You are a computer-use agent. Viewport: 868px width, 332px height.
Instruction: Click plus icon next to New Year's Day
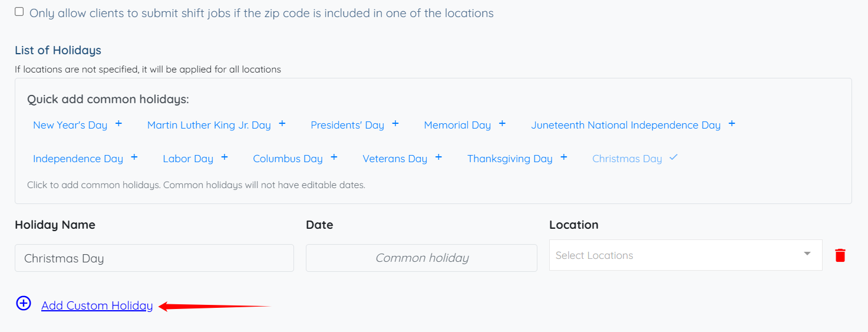click(118, 124)
